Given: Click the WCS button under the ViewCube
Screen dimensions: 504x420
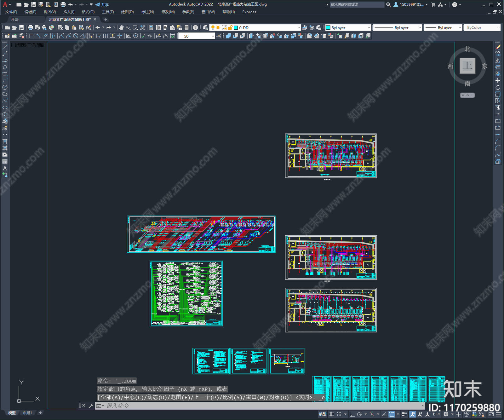Looking at the screenshot, I should point(467,95).
